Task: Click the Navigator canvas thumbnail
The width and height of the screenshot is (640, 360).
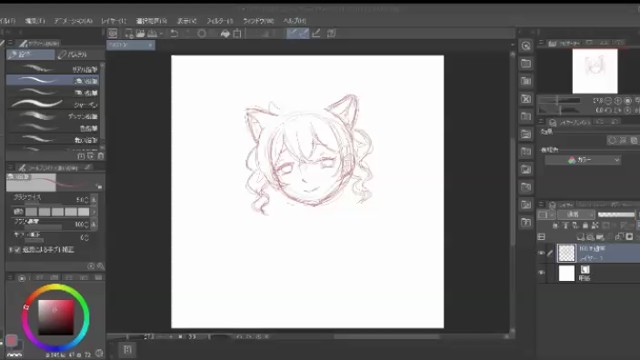Action: pyautogui.click(x=595, y=71)
